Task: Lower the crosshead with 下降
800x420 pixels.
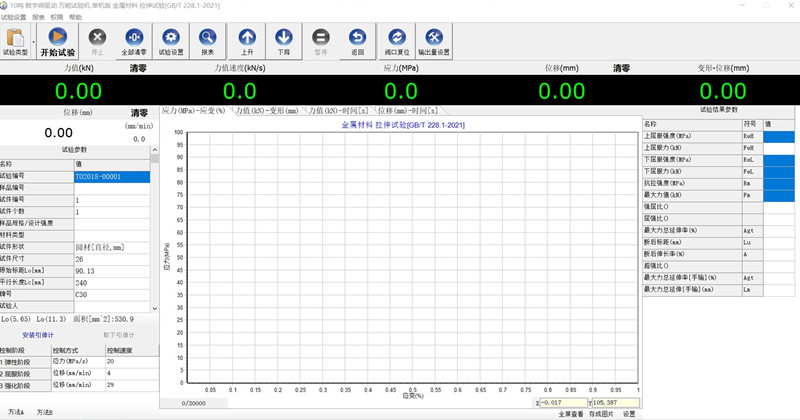Action: 284,41
